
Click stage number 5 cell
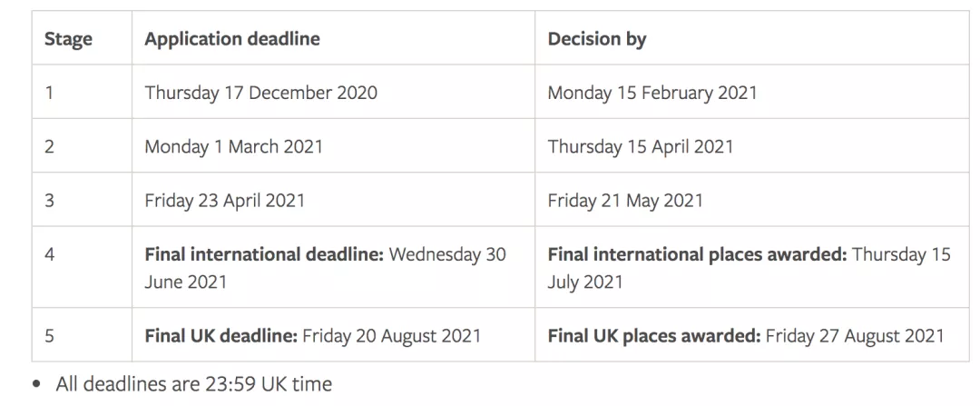point(49,336)
